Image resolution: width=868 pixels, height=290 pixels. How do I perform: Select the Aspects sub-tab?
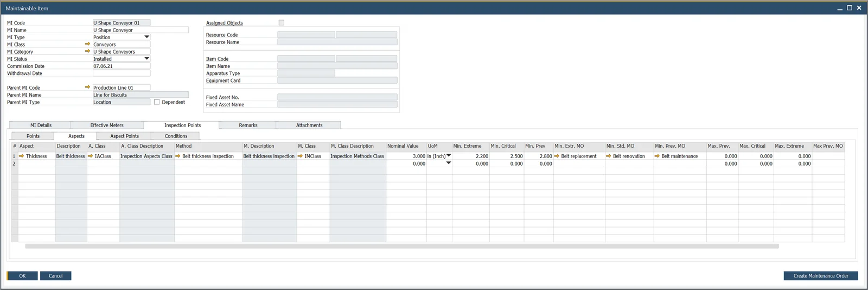click(76, 136)
